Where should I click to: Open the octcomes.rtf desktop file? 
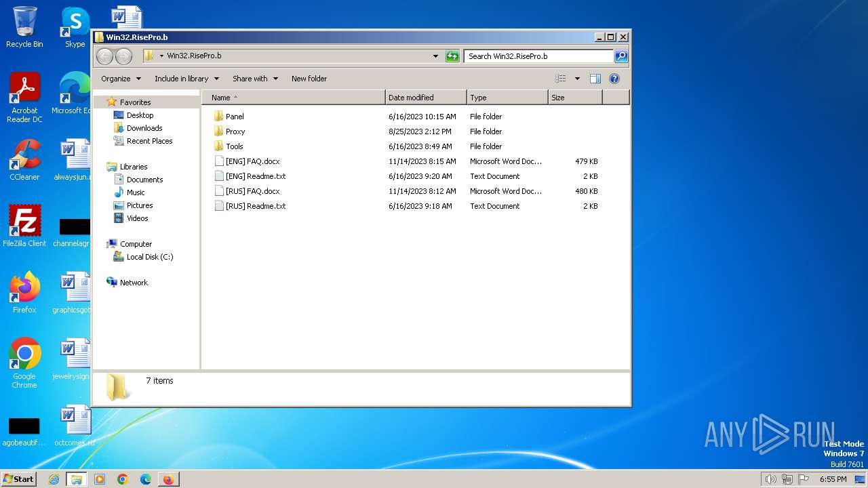[75, 426]
